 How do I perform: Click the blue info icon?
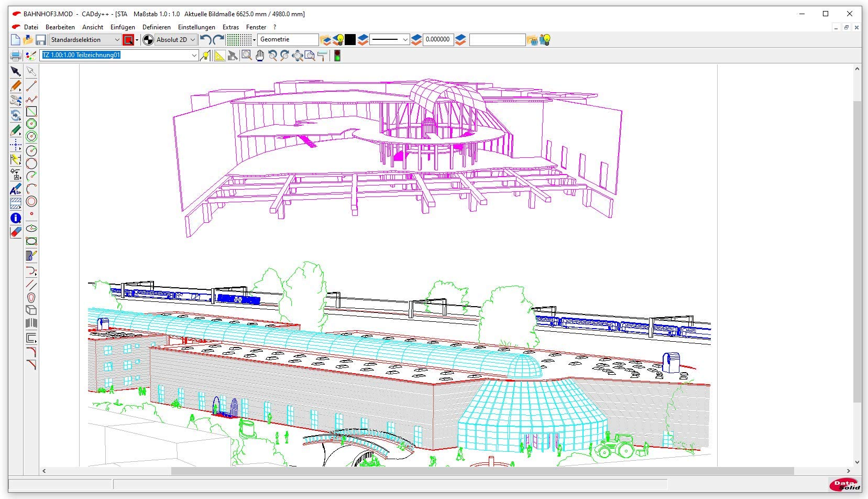pos(16,218)
